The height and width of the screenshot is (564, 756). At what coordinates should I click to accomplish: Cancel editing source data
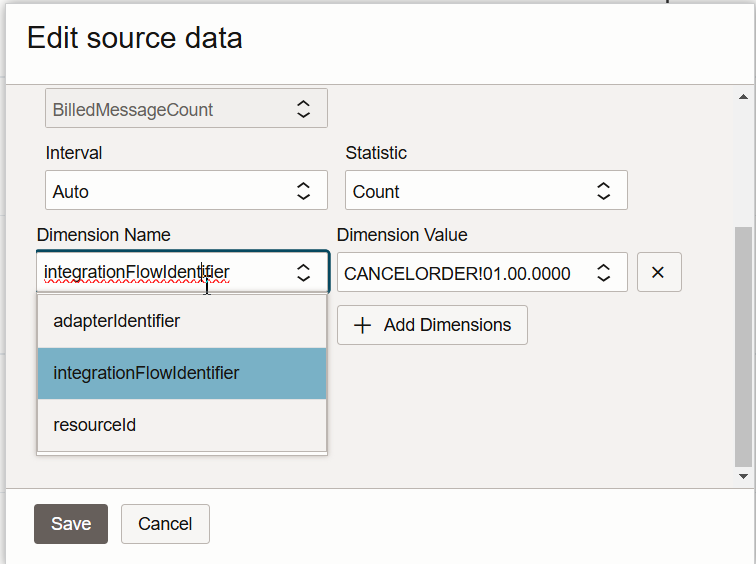[165, 524]
